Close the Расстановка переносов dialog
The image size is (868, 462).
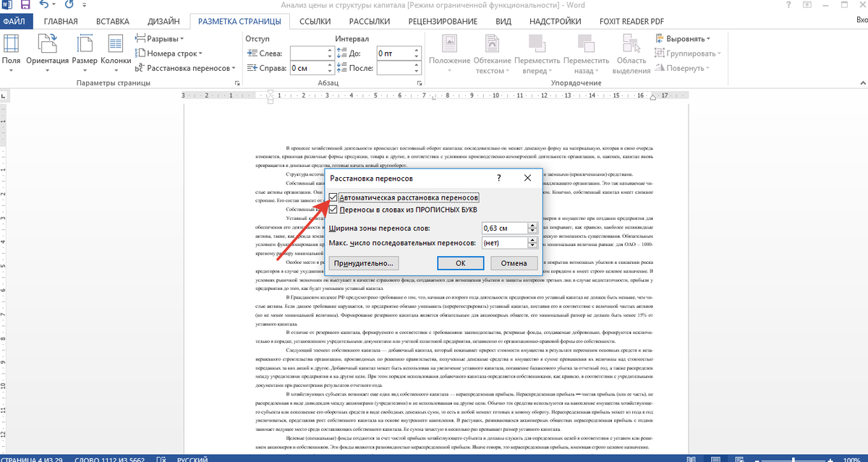pyautogui.click(x=527, y=177)
